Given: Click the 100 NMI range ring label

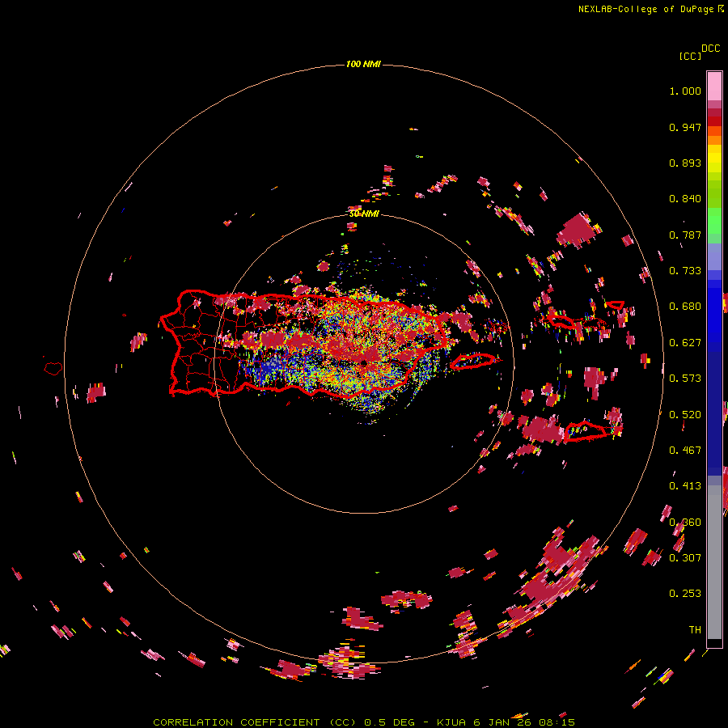Looking at the screenshot, I should pyautogui.click(x=363, y=64).
